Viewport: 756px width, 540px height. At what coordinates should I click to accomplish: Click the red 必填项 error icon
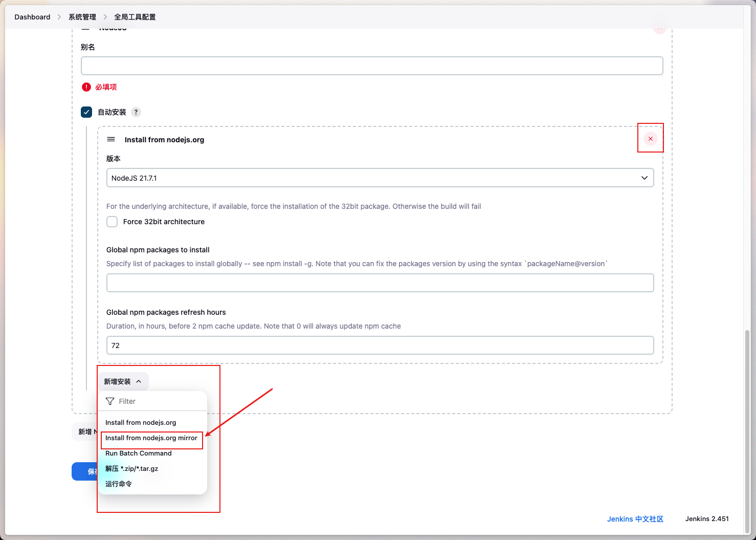click(86, 87)
